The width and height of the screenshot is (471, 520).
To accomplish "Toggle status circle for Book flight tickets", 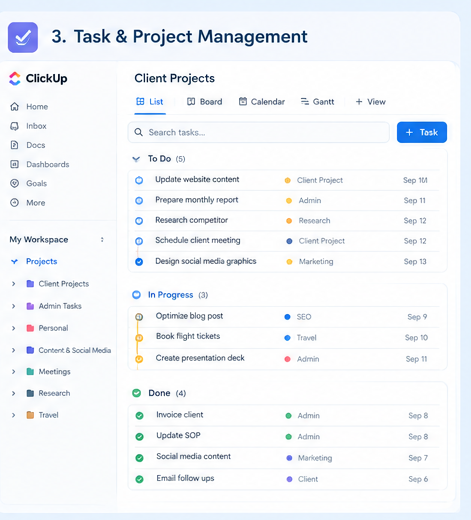I will (139, 338).
